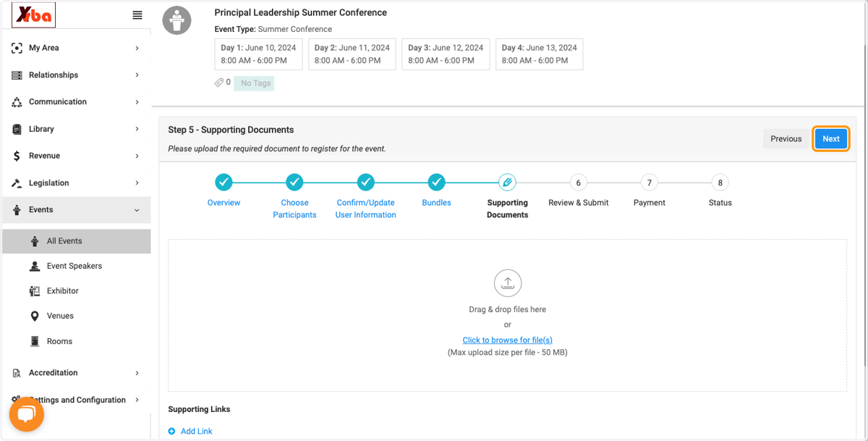
Task: Expand the Revenue chevron
Action: click(x=137, y=156)
